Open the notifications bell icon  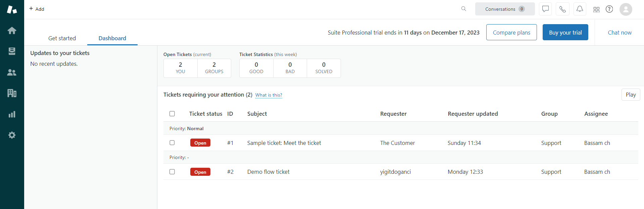tap(580, 9)
